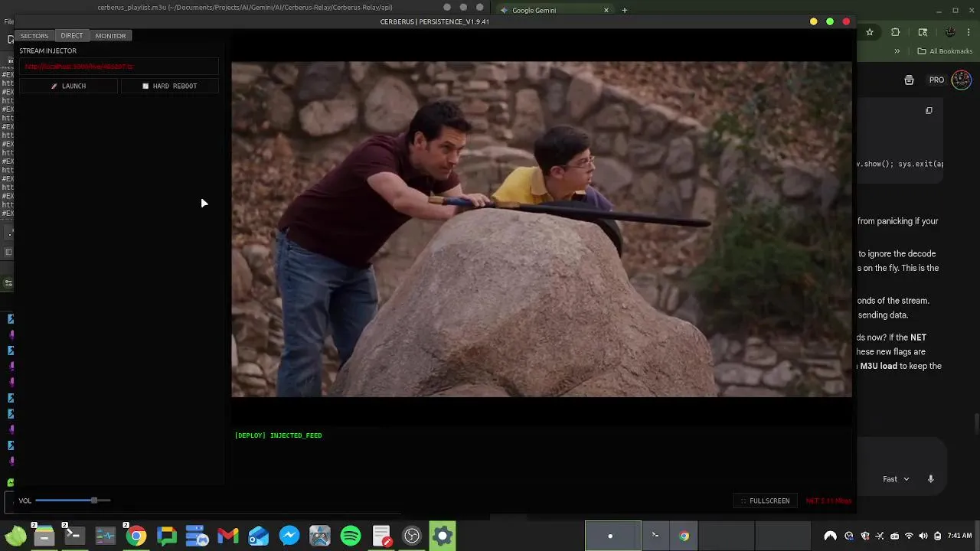980x551 pixels.
Task: Click Gemini microphone icon
Action: (x=931, y=479)
